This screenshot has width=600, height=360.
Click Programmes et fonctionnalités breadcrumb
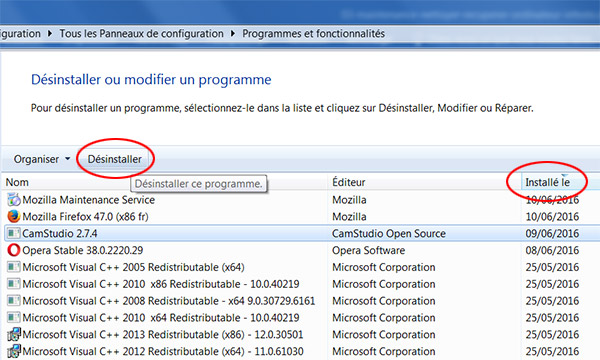[313, 34]
